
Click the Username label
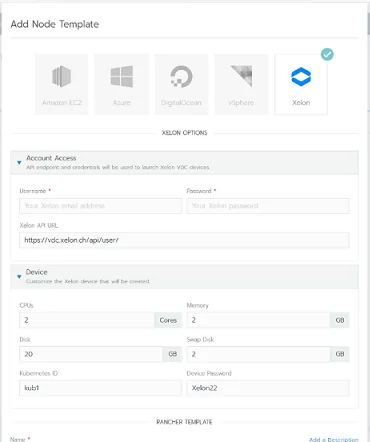pyautogui.click(x=33, y=191)
